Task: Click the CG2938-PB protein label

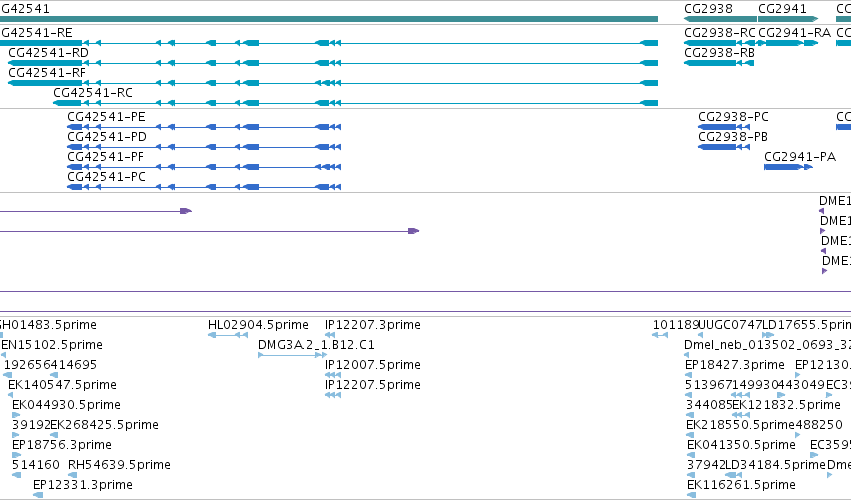Action: [733, 137]
